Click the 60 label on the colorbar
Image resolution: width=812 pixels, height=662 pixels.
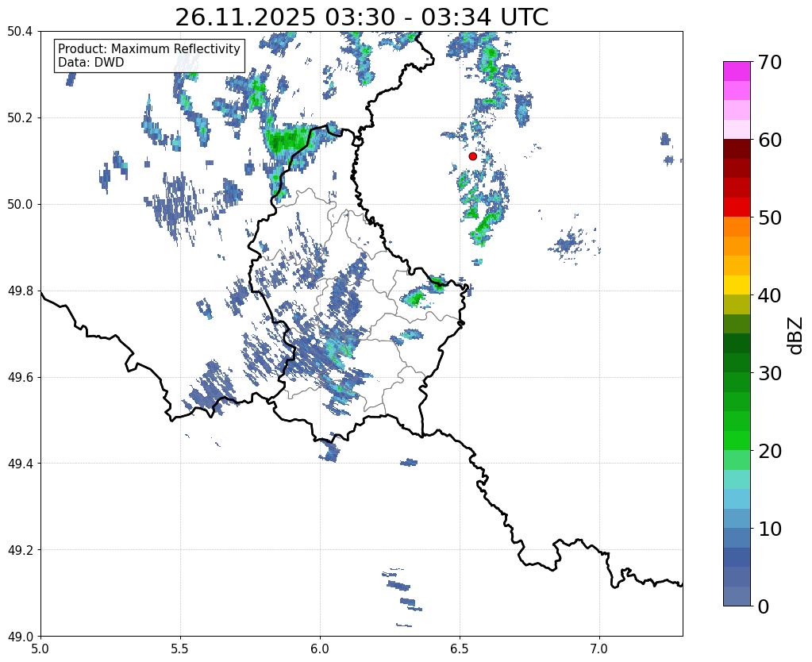tap(769, 140)
